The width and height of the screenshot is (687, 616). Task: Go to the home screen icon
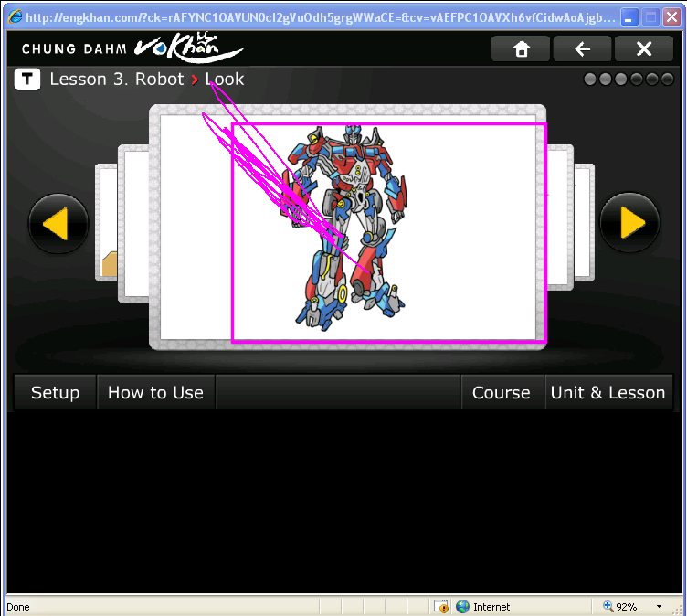click(x=521, y=48)
